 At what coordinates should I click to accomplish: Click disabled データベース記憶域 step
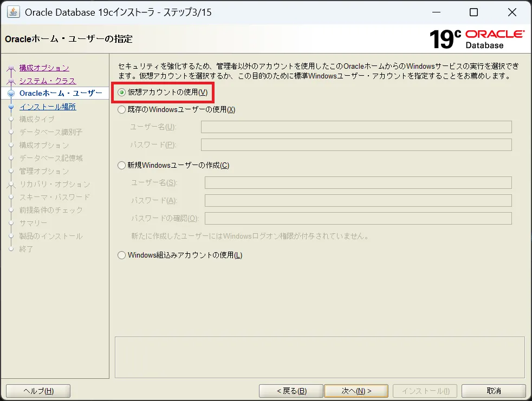pyautogui.click(x=51, y=158)
